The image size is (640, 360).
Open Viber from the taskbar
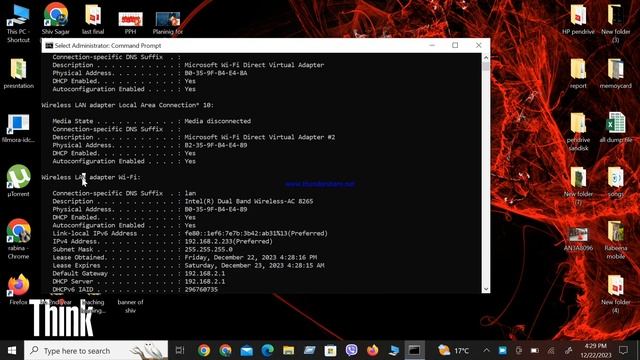point(351,350)
